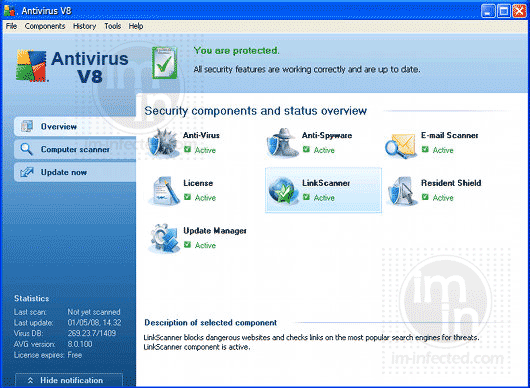The height and width of the screenshot is (388, 530).
Task: Click the Overview sidebar icon
Action: tap(27, 126)
